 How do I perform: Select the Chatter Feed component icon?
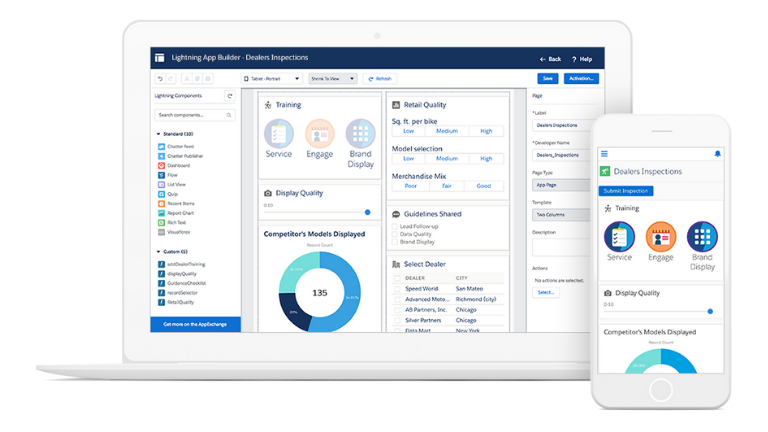tap(161, 146)
